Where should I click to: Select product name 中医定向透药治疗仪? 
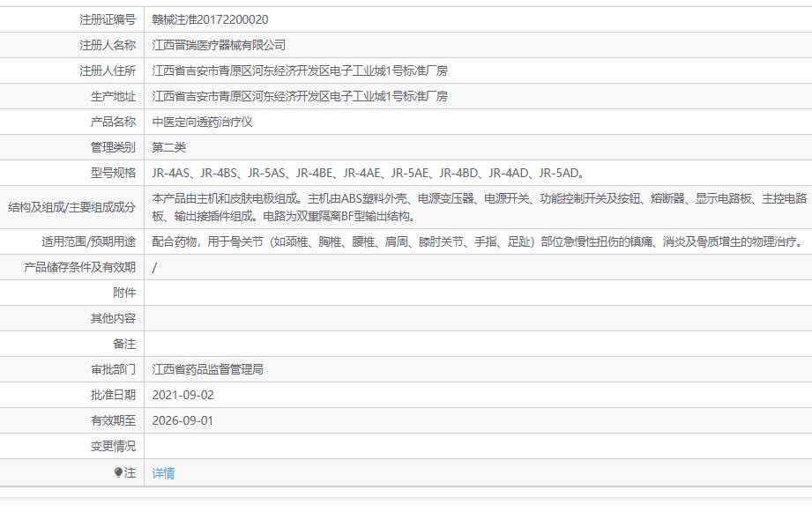(x=203, y=122)
